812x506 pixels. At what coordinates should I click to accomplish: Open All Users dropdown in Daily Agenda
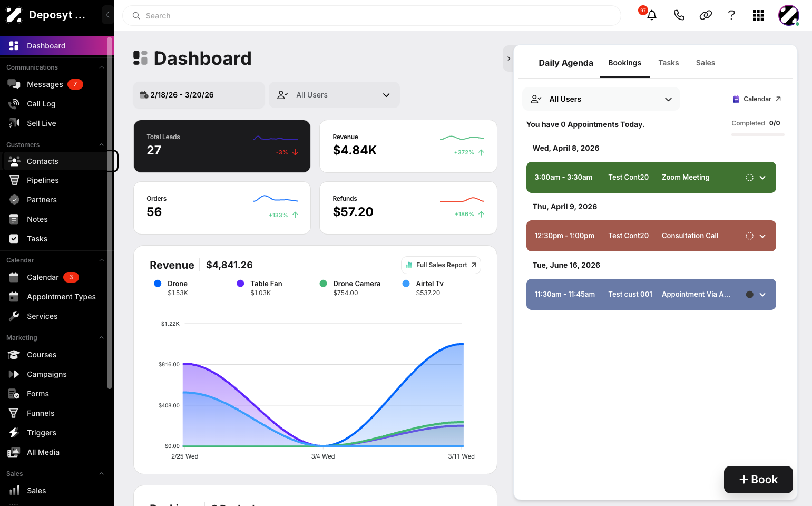click(x=601, y=99)
